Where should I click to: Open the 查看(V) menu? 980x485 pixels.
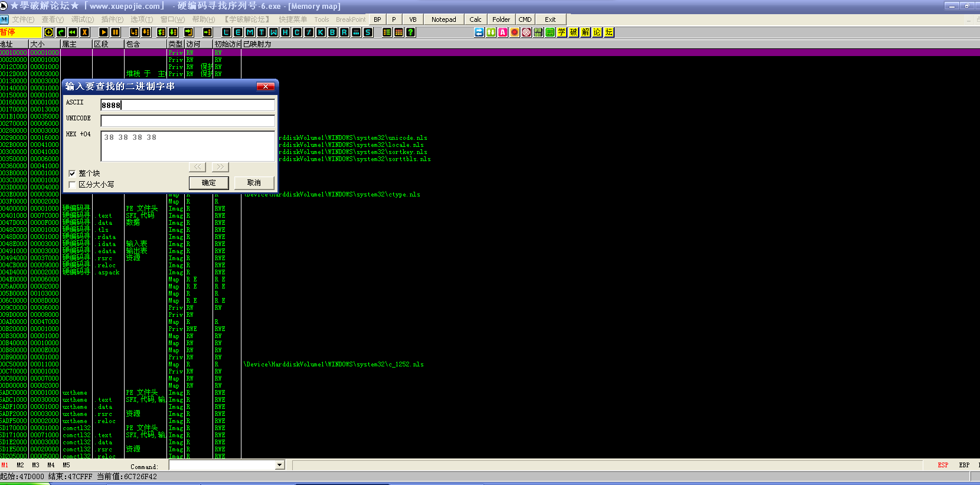53,19
